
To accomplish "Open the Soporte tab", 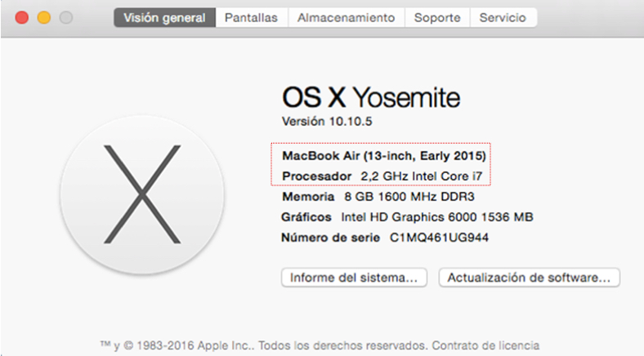I will (x=437, y=18).
